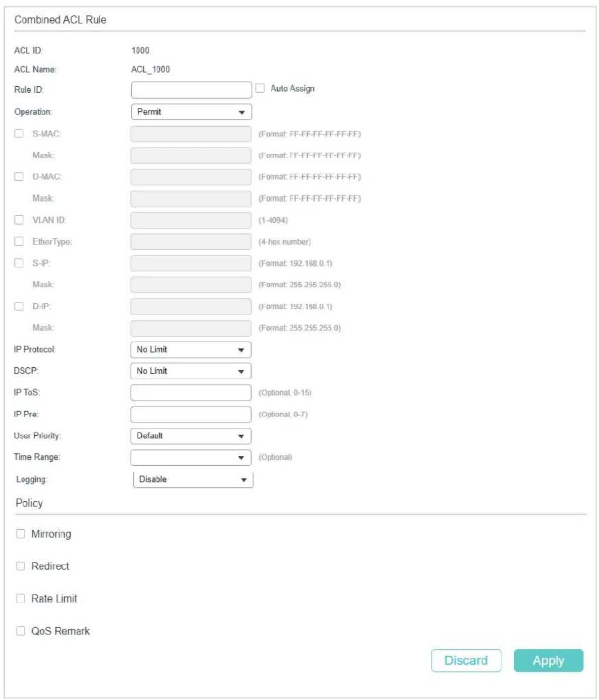Click the D-MAC address field
Viewport: 599px width, 700px height.
pyautogui.click(x=191, y=177)
